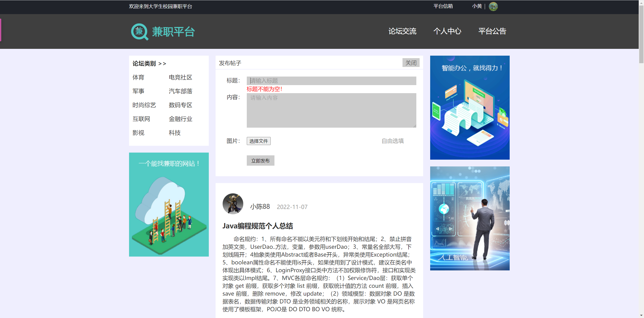The height and width of the screenshot is (318, 644).
Task: Click 选择文件 to choose an image
Action: pos(258,141)
